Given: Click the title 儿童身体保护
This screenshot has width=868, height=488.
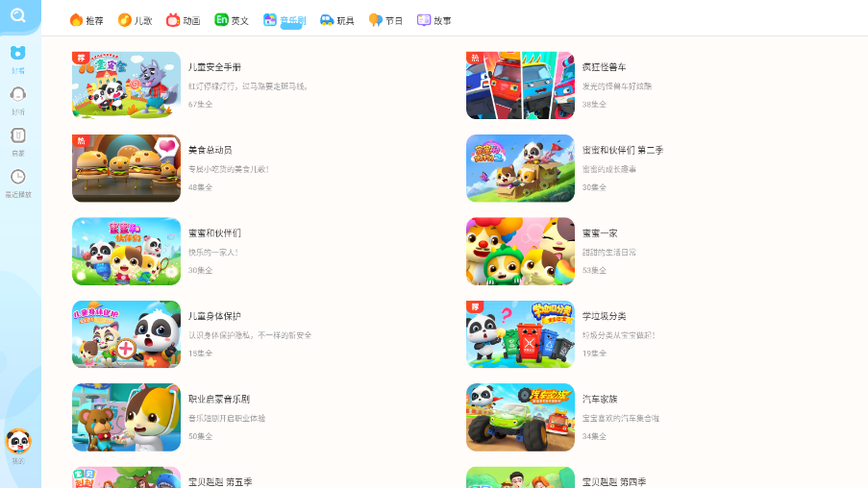Looking at the screenshot, I should click(x=214, y=316).
